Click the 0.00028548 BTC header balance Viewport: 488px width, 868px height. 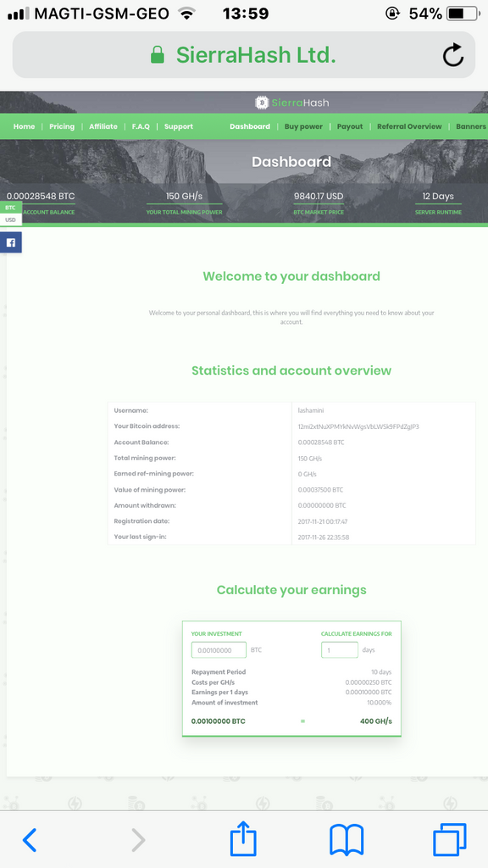tap(41, 196)
